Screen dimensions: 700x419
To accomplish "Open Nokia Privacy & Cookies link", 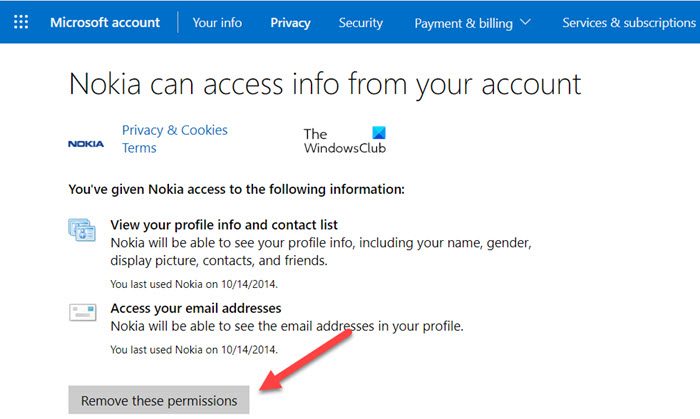I will point(174,130).
